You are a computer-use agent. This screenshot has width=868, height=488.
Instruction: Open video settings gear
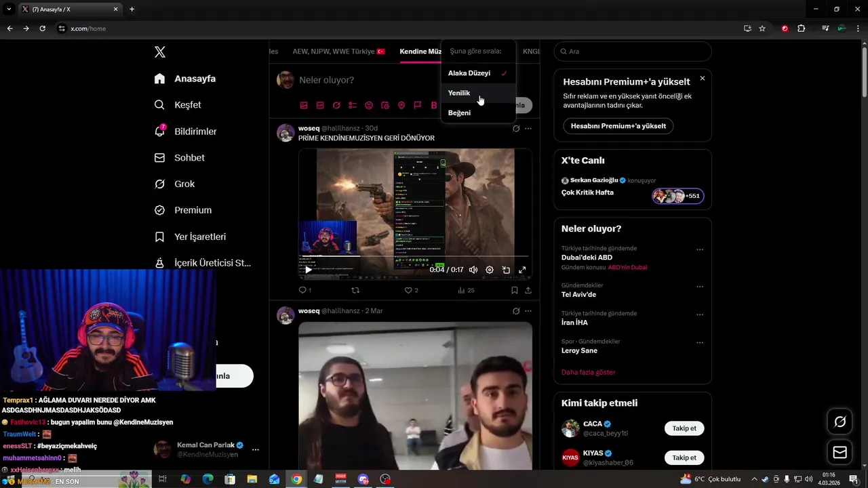click(x=490, y=270)
